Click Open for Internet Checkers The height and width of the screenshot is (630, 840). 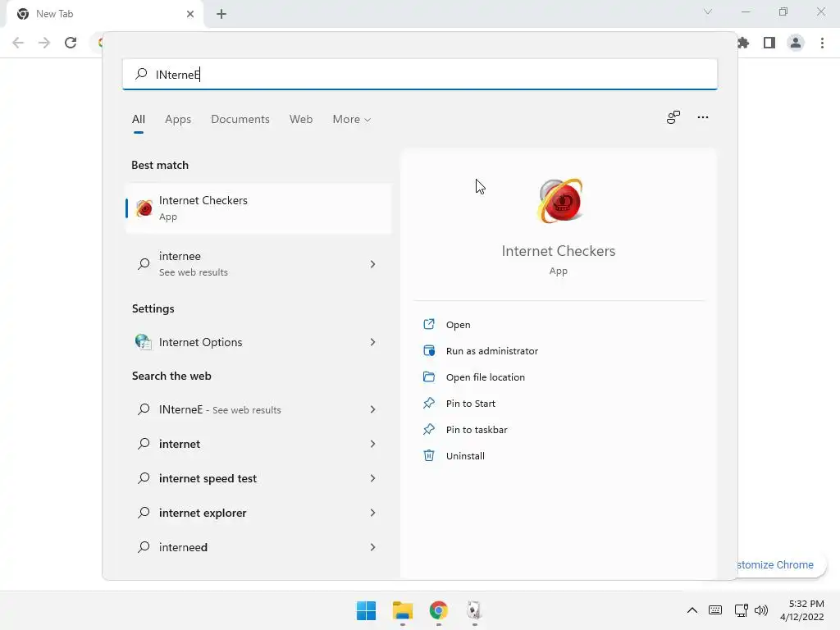coord(458,325)
